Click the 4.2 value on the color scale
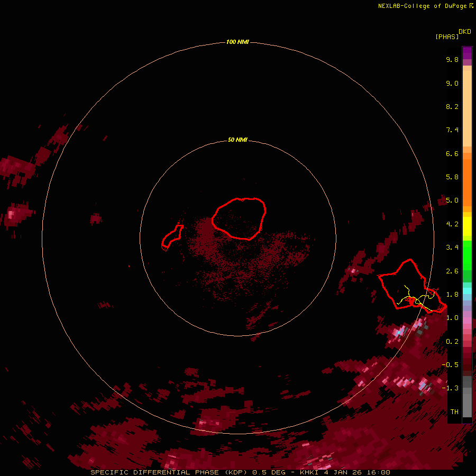This screenshot has width=476, height=476. (x=452, y=224)
